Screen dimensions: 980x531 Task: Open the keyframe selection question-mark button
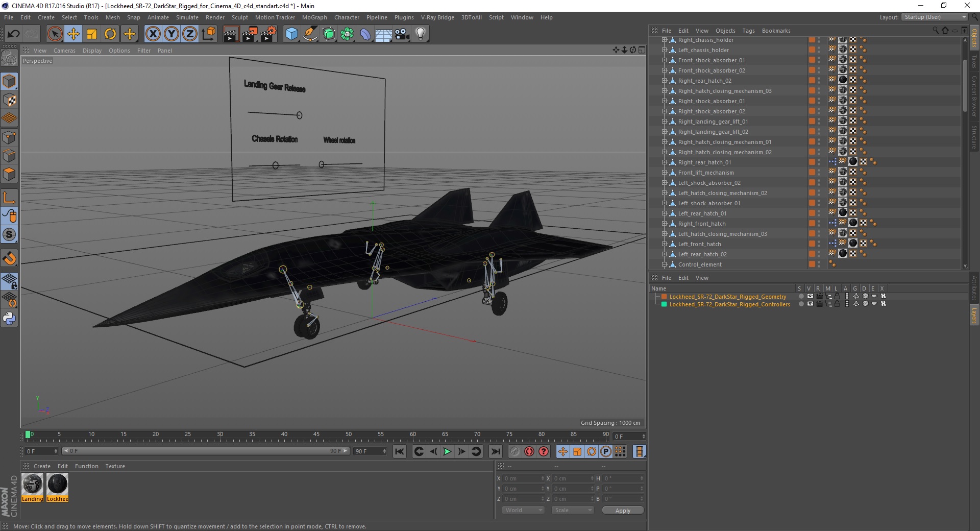point(544,451)
